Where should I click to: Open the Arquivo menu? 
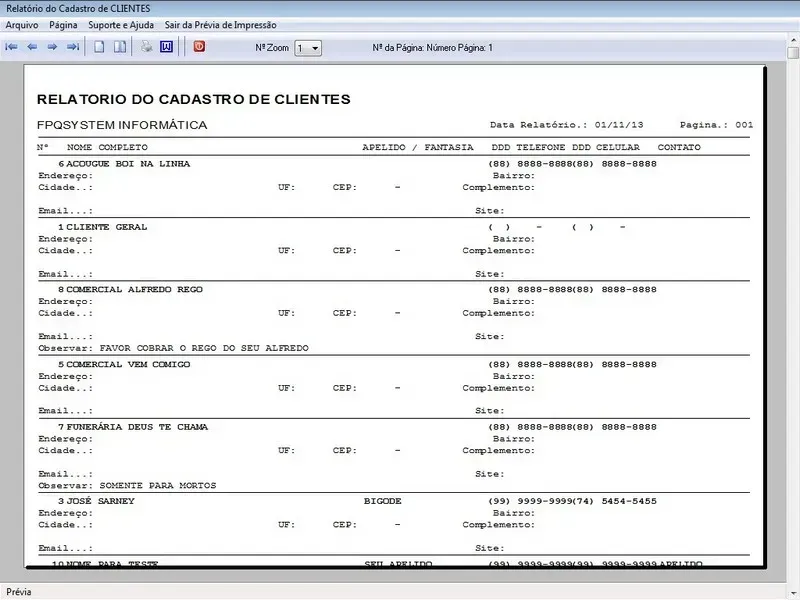tap(22, 24)
